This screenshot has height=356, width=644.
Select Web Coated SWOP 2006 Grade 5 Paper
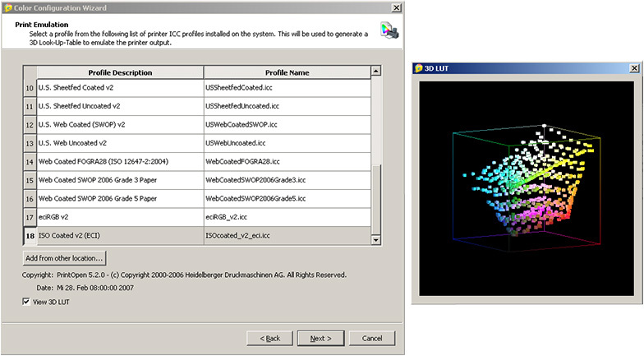pyautogui.click(x=120, y=199)
